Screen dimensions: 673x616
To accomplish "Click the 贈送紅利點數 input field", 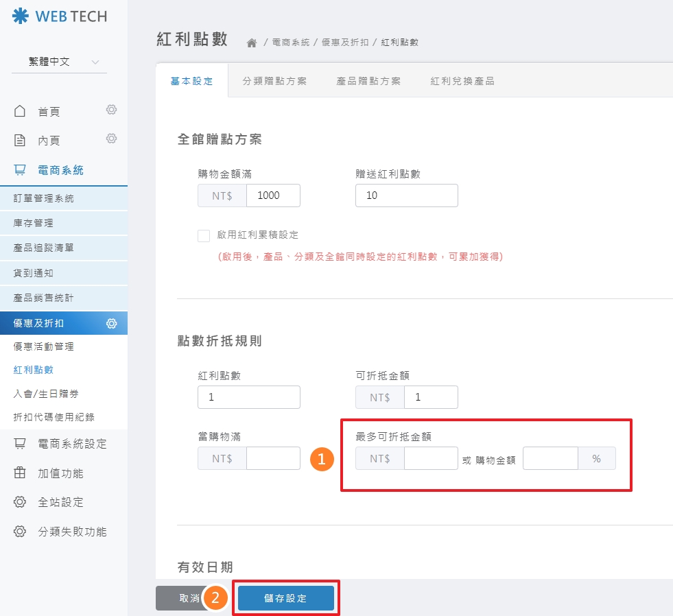I will 406,196.
